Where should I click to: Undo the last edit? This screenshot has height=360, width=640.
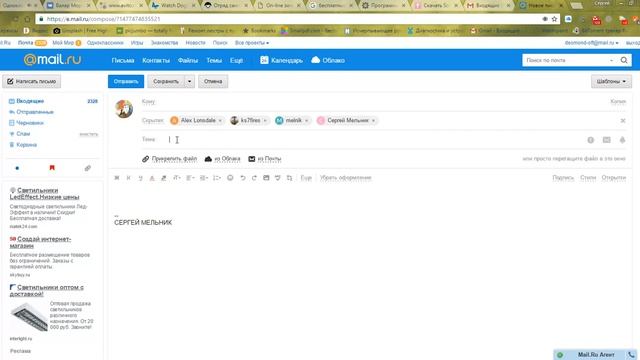[242, 178]
